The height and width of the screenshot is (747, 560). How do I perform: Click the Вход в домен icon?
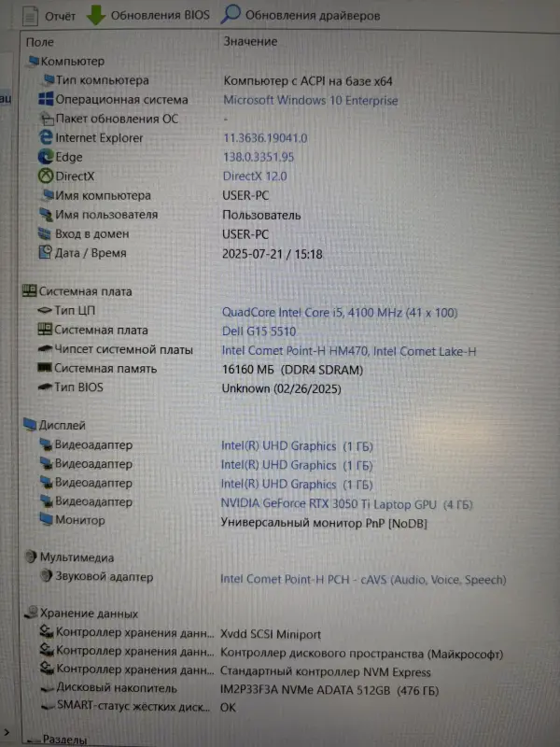click(x=44, y=233)
